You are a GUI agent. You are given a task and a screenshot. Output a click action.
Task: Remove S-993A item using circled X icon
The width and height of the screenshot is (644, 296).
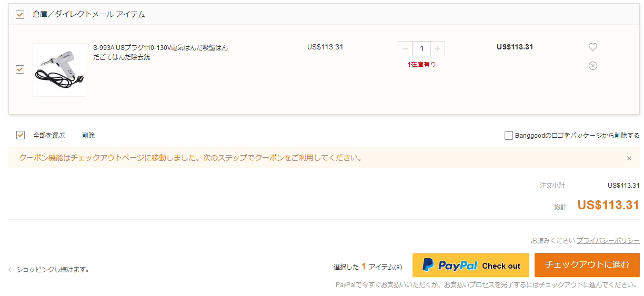click(x=593, y=66)
